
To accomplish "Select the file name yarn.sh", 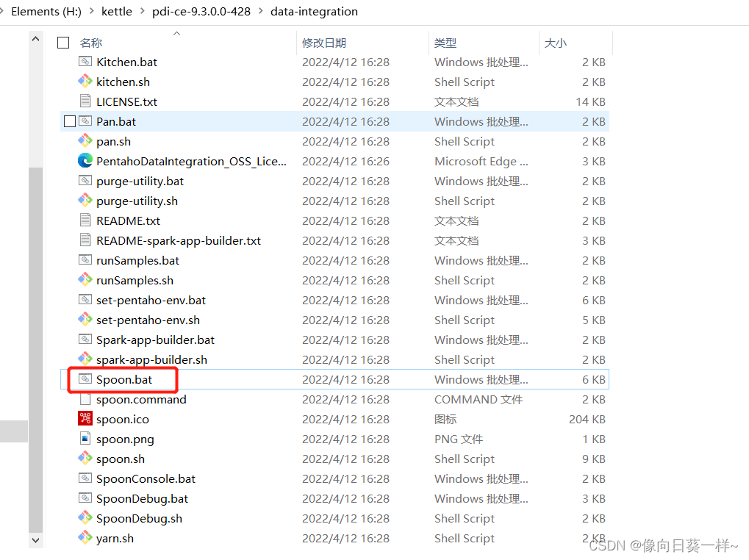I will (x=115, y=539).
